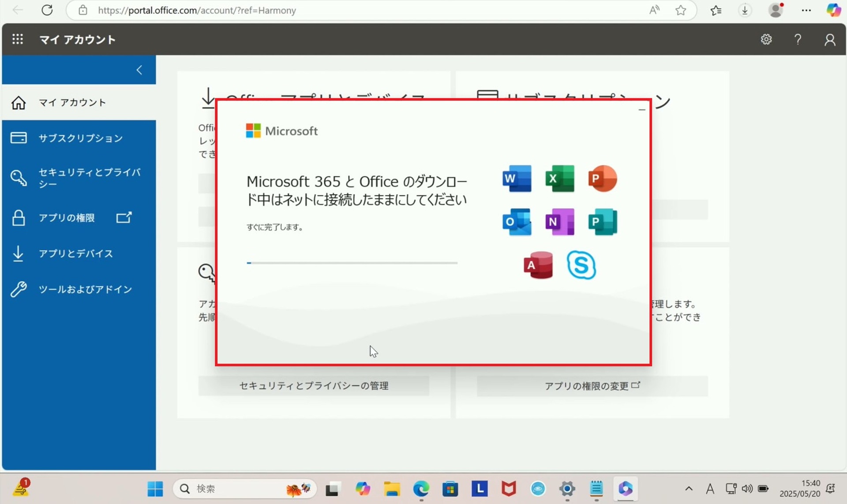
Task: Click the Outlook icon in the installer
Action: 517,222
